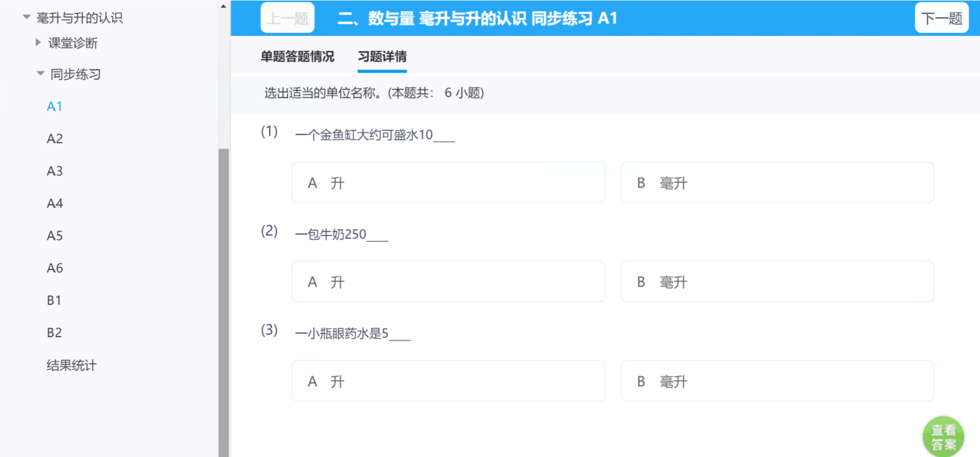Open 结果统计 in the sidebar

point(72,366)
